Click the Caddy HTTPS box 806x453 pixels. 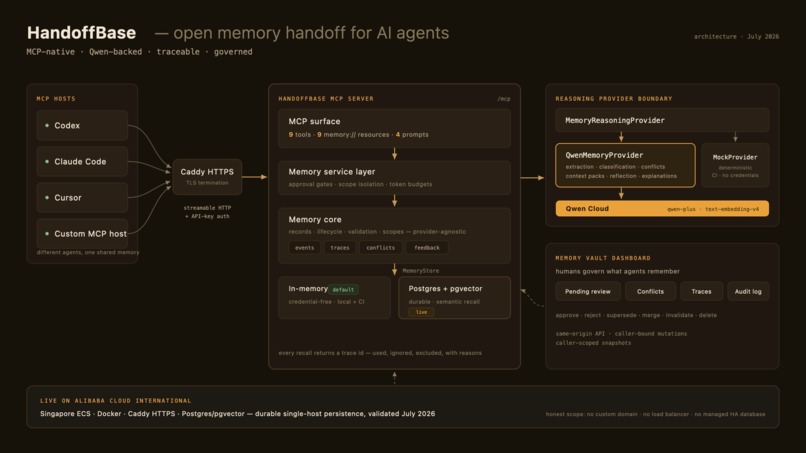coord(207,176)
